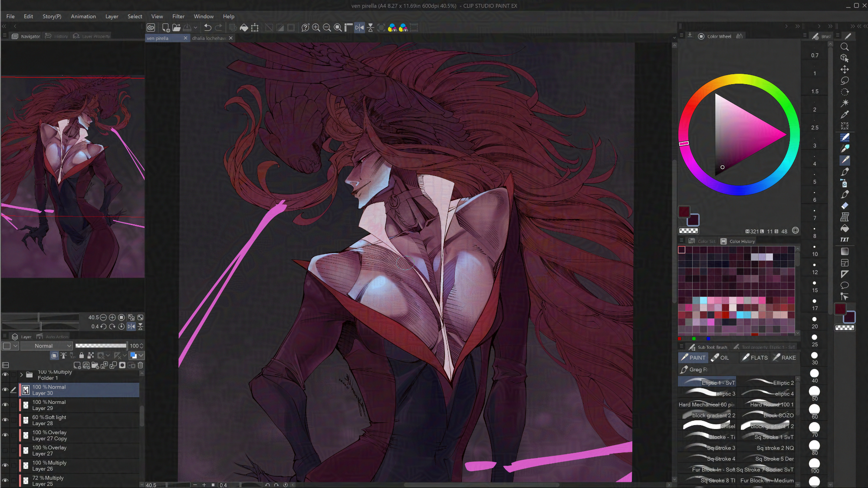Select the Text tool labeled TXT
The width and height of the screenshot is (868, 488).
pos(845,239)
